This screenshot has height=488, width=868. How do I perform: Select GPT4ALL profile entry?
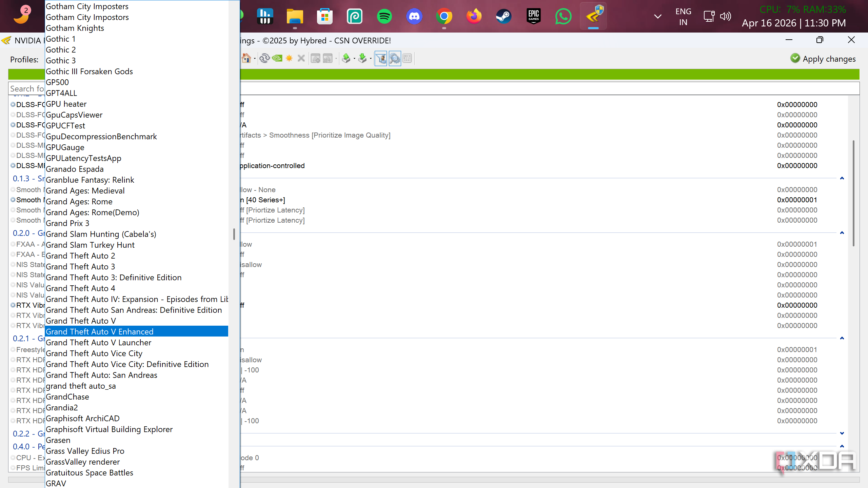coord(137,93)
